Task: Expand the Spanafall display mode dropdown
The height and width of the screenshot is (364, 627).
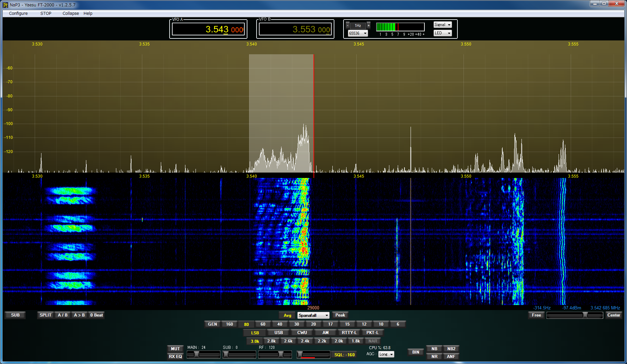Action: 313,315
